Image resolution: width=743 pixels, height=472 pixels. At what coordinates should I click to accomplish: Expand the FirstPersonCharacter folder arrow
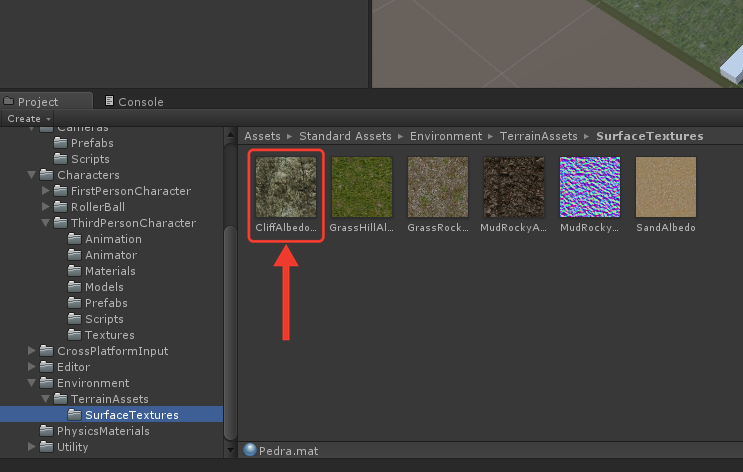tap(45, 191)
